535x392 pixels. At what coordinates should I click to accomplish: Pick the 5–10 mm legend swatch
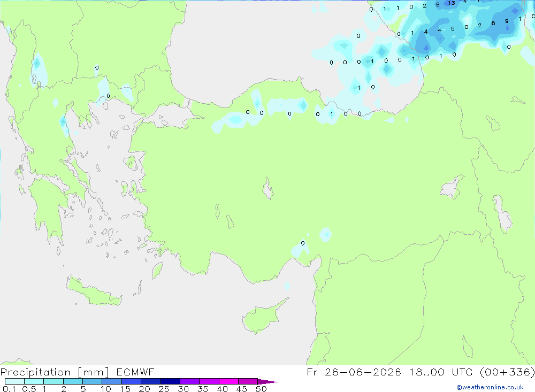point(92,381)
